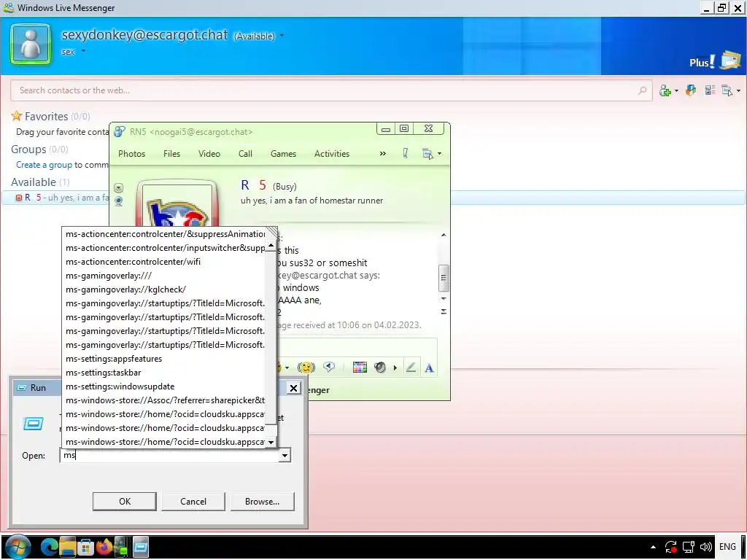Open the Video menu in chat window

pos(209,153)
